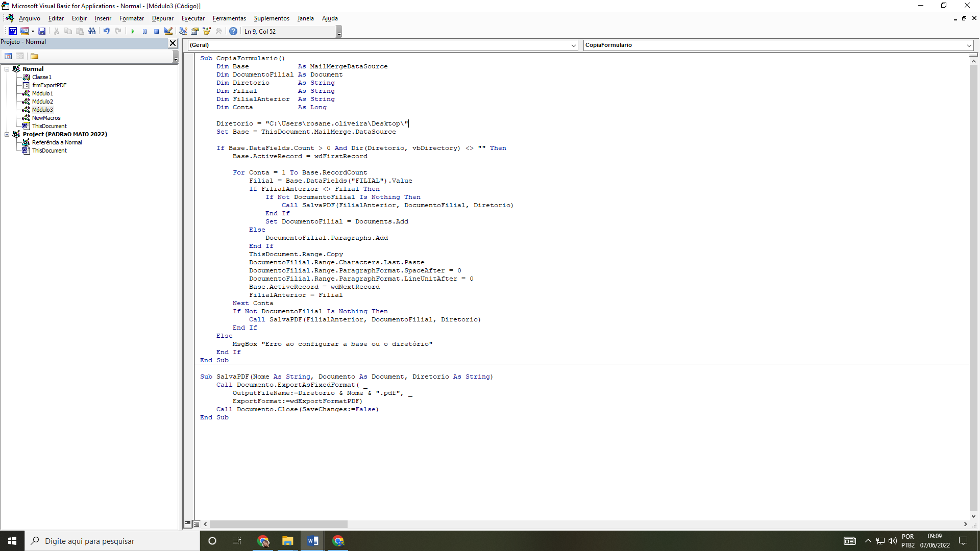Click the View Object icon in Project pane
The height and width of the screenshot is (551, 980).
pos(19,56)
